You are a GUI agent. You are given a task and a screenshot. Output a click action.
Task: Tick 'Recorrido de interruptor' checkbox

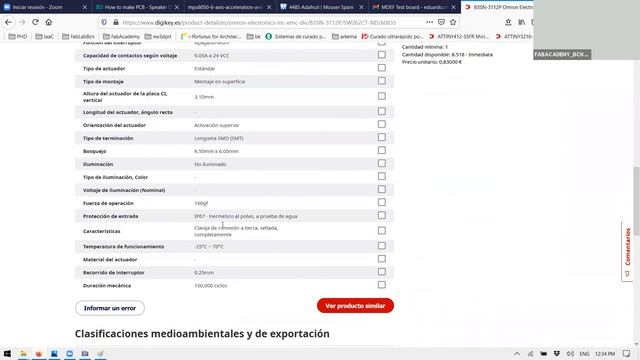(382, 272)
